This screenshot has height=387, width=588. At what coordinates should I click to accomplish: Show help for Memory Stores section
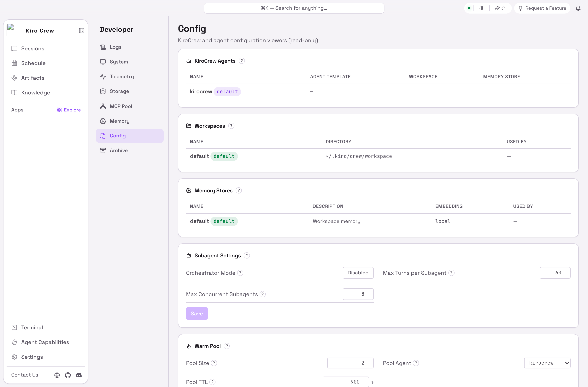(x=238, y=191)
